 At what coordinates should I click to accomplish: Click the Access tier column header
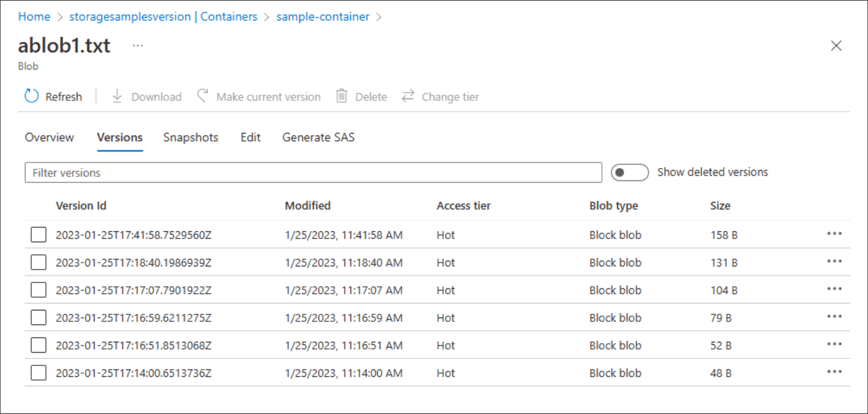(464, 206)
